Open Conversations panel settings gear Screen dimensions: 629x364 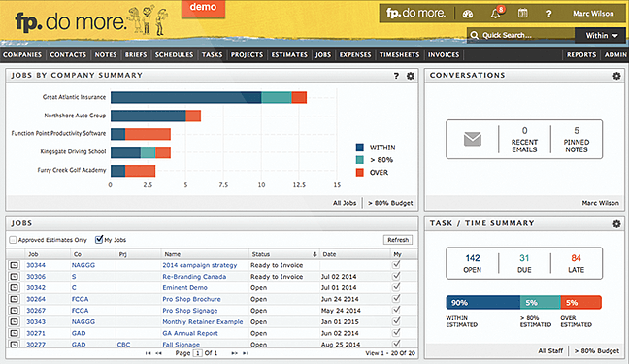(616, 76)
